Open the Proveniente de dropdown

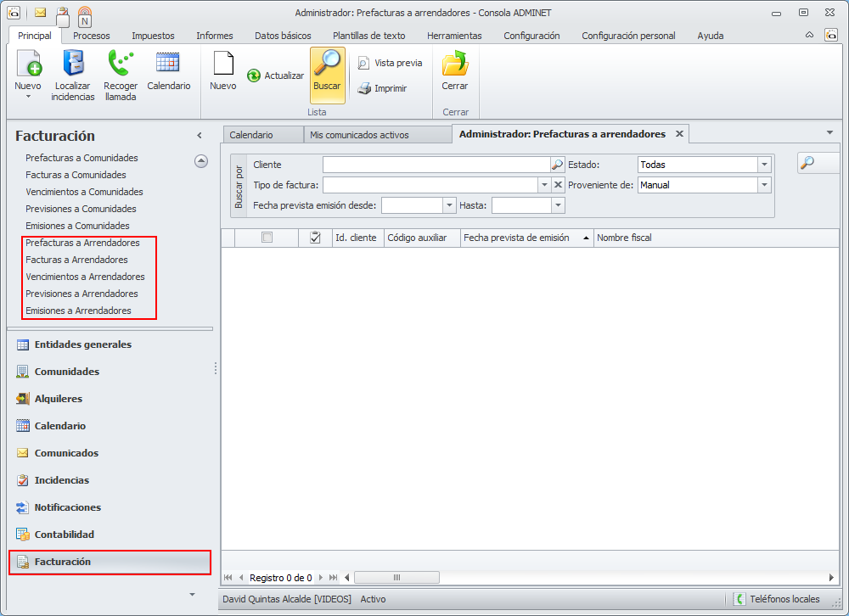(764, 185)
